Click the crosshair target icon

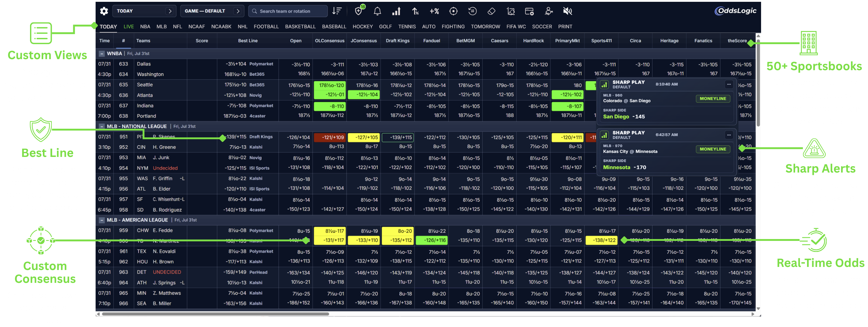click(x=453, y=11)
